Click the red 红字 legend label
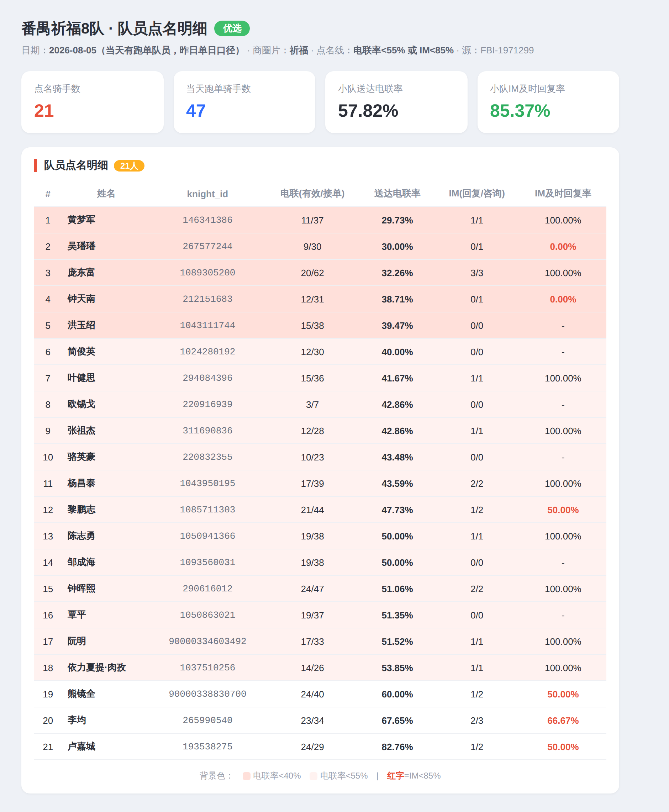Image resolution: width=669 pixels, height=812 pixels. pos(395,776)
